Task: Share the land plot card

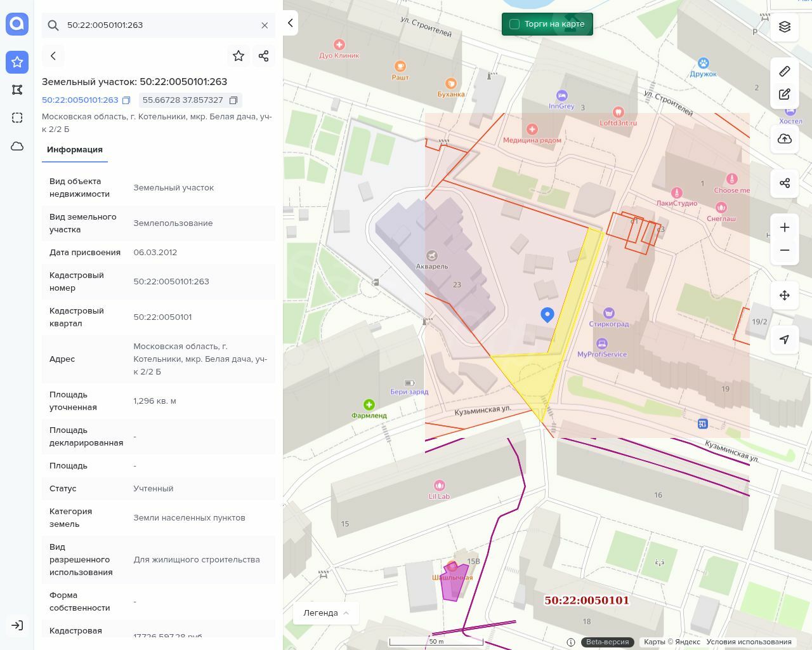Action: (x=264, y=56)
